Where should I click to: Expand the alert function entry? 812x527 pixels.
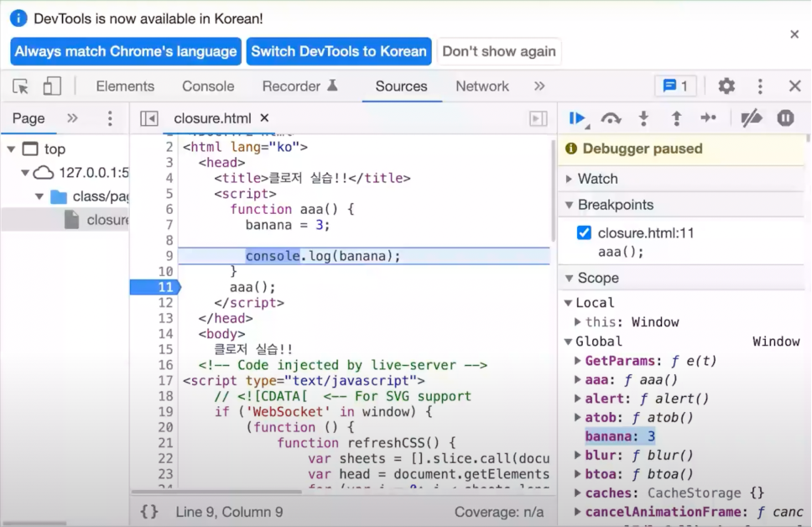pos(577,399)
